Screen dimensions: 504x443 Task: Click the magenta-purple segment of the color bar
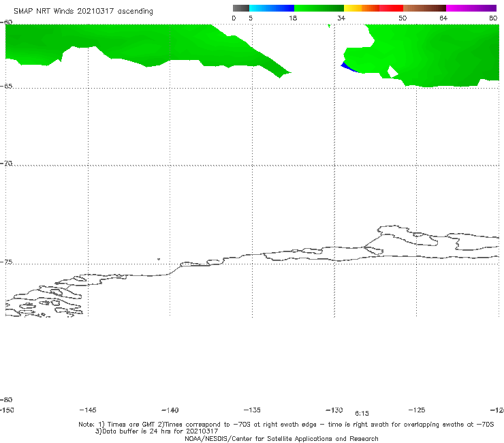(471, 8)
